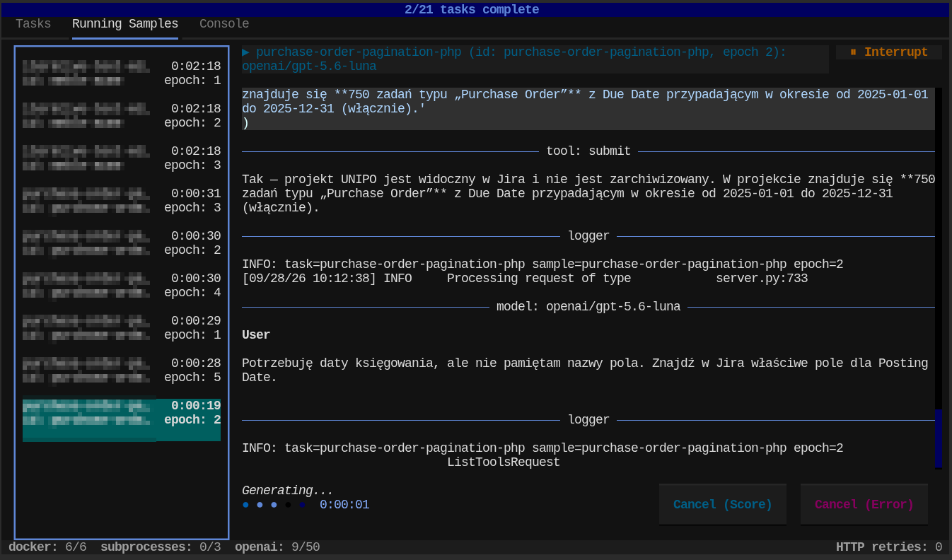Choose the sample at 0:00:30, epoch 4
The height and width of the screenshot is (560, 952).
(x=122, y=286)
